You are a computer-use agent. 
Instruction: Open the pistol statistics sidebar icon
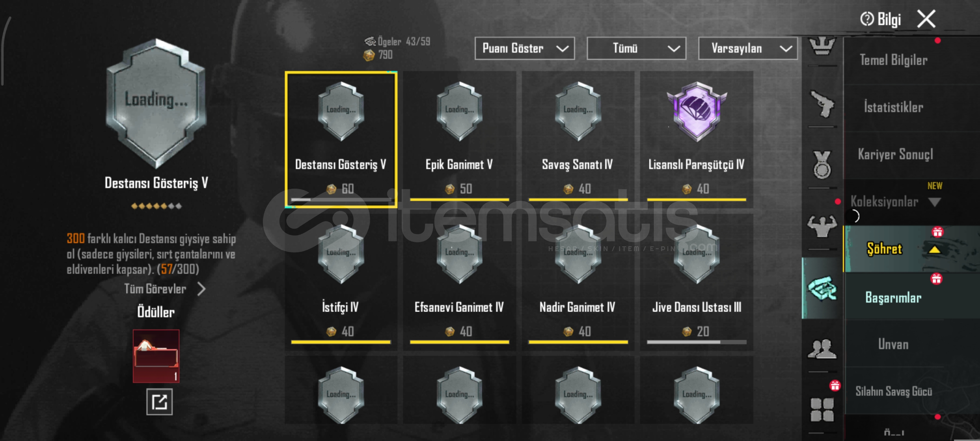click(822, 104)
